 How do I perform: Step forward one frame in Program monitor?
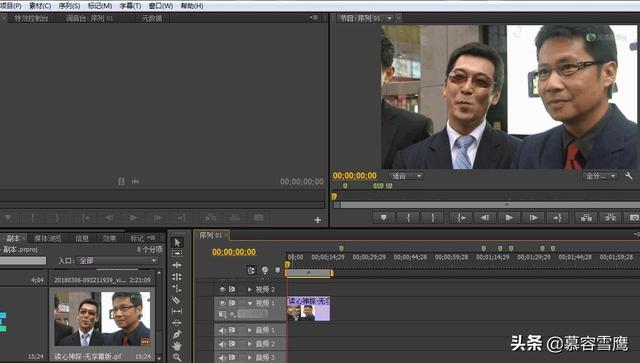click(533, 218)
